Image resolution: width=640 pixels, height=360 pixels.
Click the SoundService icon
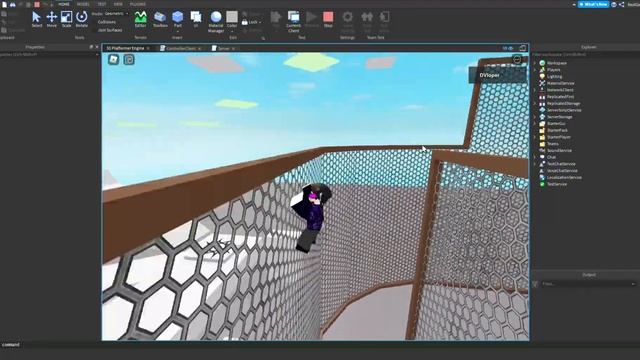tap(542, 150)
